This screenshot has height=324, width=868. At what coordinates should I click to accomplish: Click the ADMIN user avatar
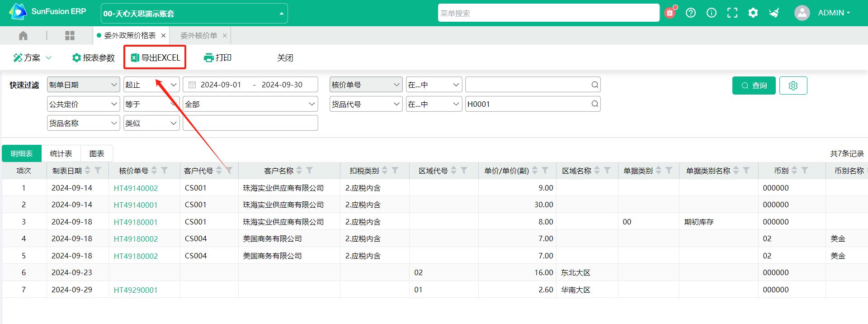[x=802, y=13]
